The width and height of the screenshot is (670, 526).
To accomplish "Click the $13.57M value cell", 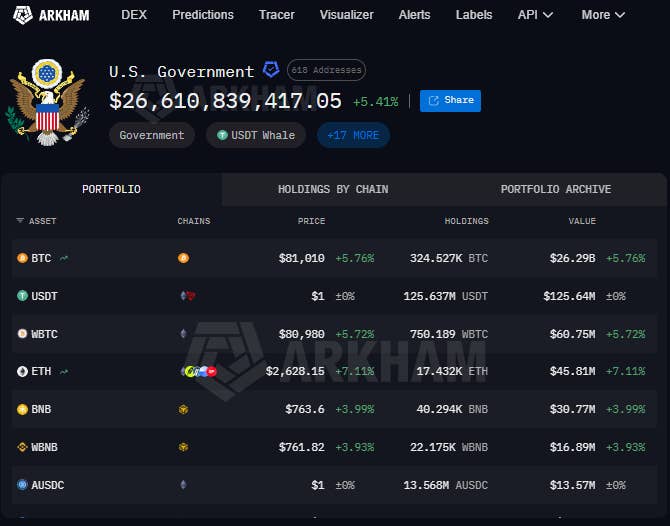I will point(573,485).
